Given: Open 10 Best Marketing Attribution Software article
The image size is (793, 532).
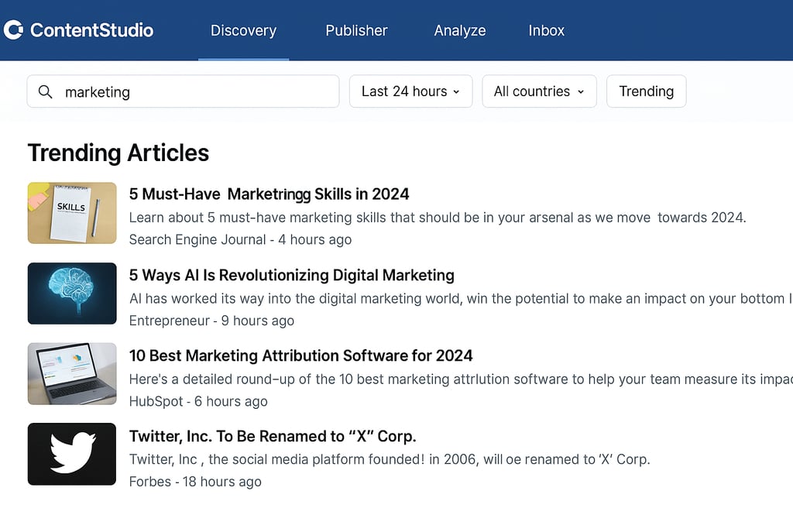Looking at the screenshot, I should click(301, 355).
